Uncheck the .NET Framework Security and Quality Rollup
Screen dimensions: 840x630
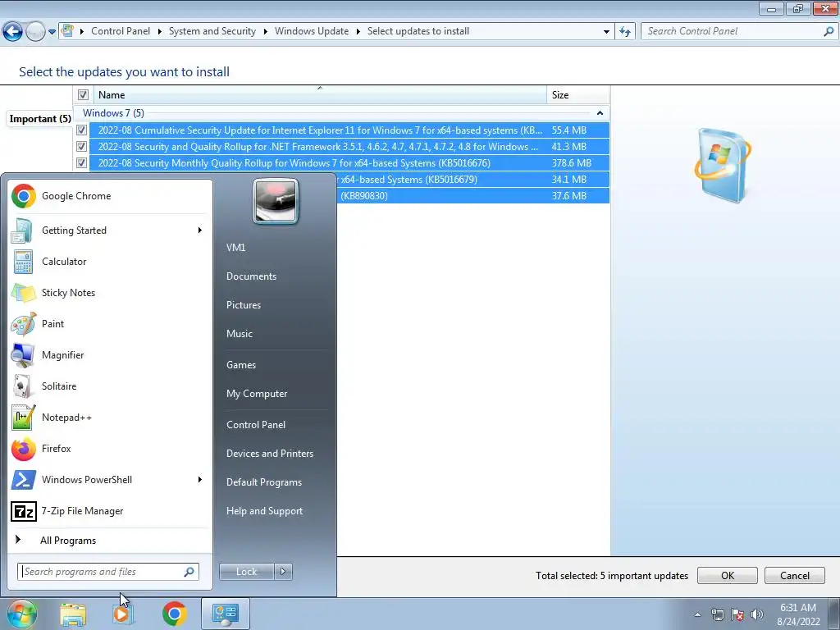click(x=81, y=146)
